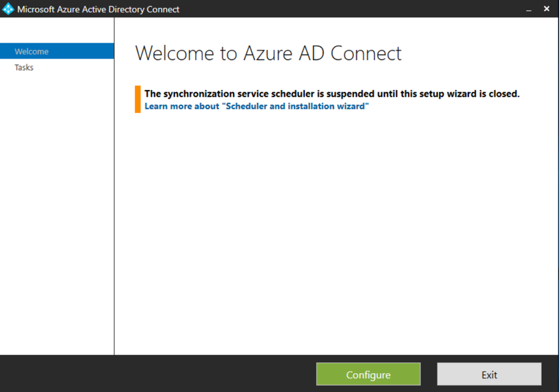Close the setup wizard window
Image resolution: width=559 pixels, height=392 pixels.
pyautogui.click(x=546, y=9)
